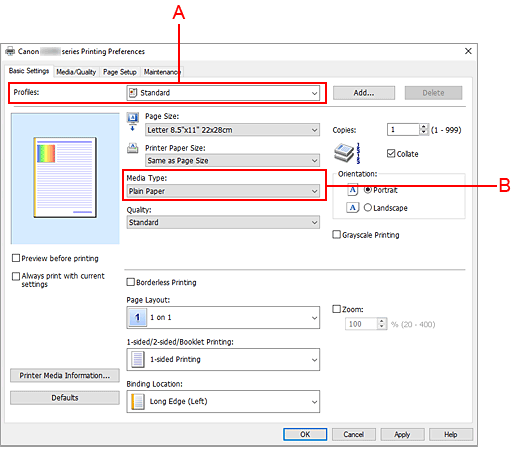This screenshot has width=519, height=449.
Task: Click the 1 on 1 layout icon
Action: (137, 317)
